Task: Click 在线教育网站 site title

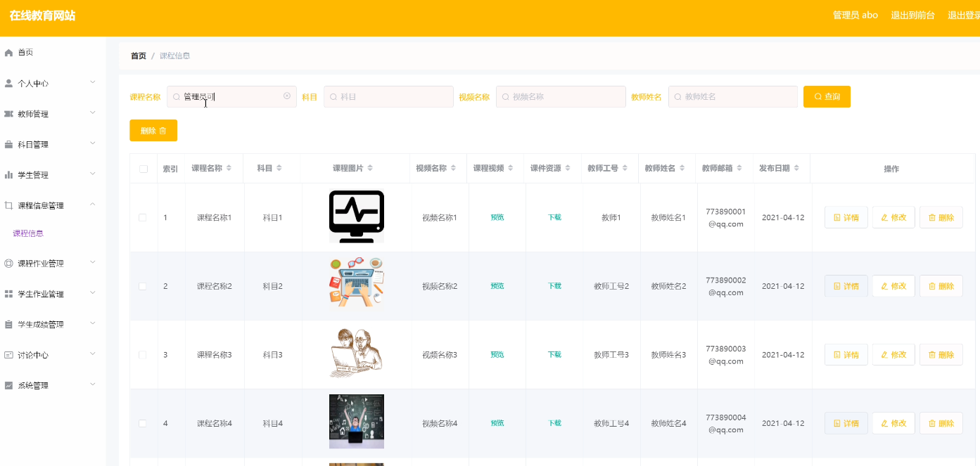Action: [42, 15]
